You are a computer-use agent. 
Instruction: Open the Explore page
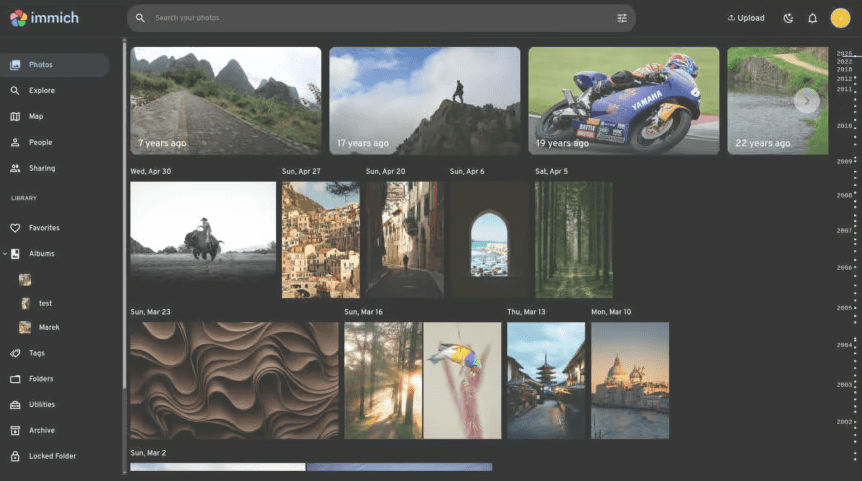coord(42,91)
